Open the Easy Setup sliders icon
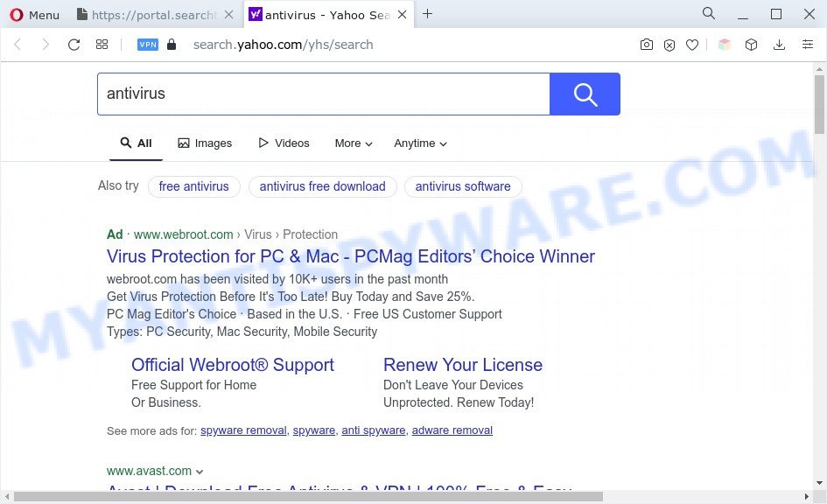 pyautogui.click(x=808, y=45)
